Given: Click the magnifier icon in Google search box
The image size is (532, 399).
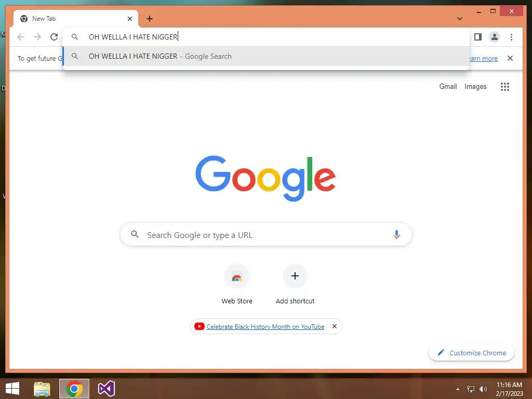Looking at the screenshot, I should pos(135,234).
